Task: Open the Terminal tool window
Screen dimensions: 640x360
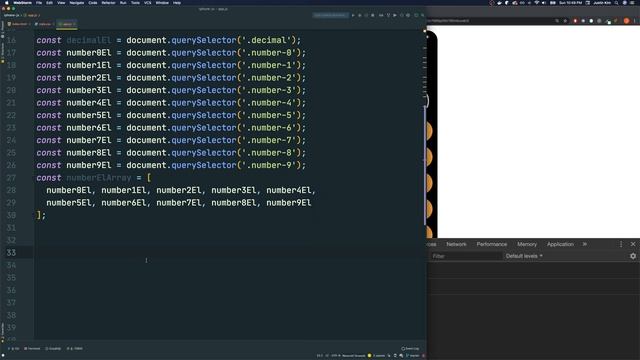Action: 32,349
